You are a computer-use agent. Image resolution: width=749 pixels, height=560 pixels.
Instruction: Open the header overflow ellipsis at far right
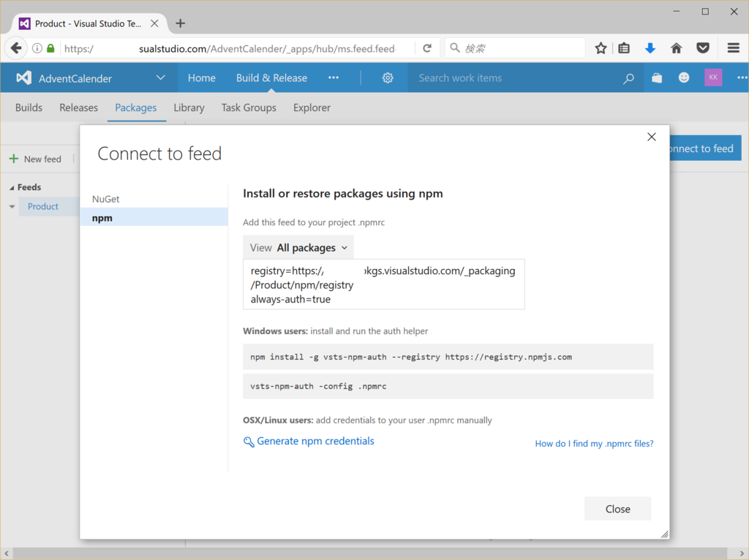coord(742,77)
